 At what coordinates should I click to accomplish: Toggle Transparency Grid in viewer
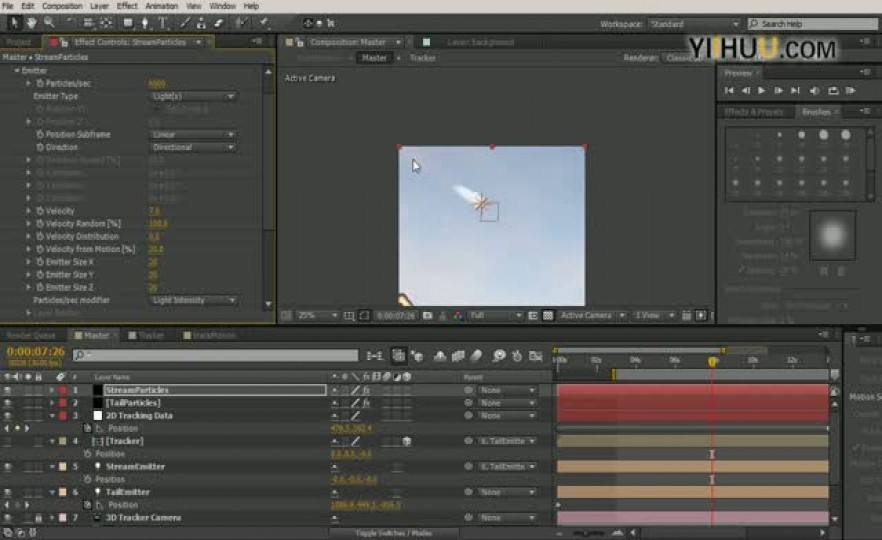(547, 316)
